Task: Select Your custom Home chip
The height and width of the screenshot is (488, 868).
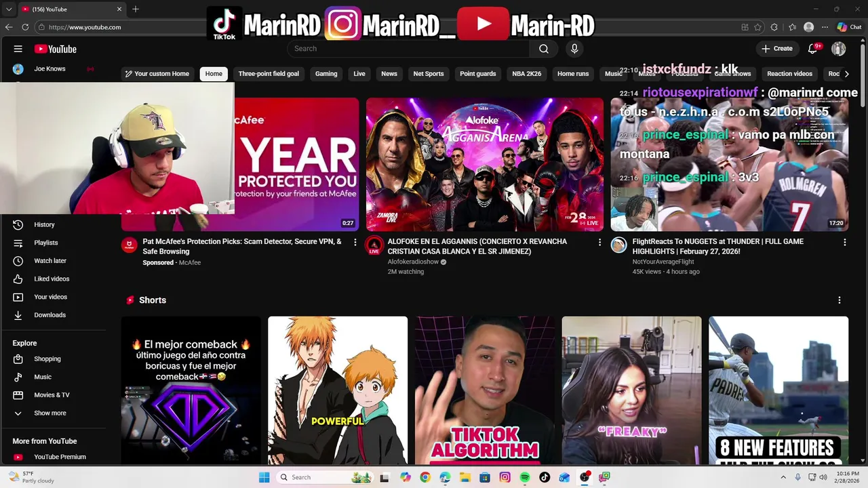Action: 157,74
